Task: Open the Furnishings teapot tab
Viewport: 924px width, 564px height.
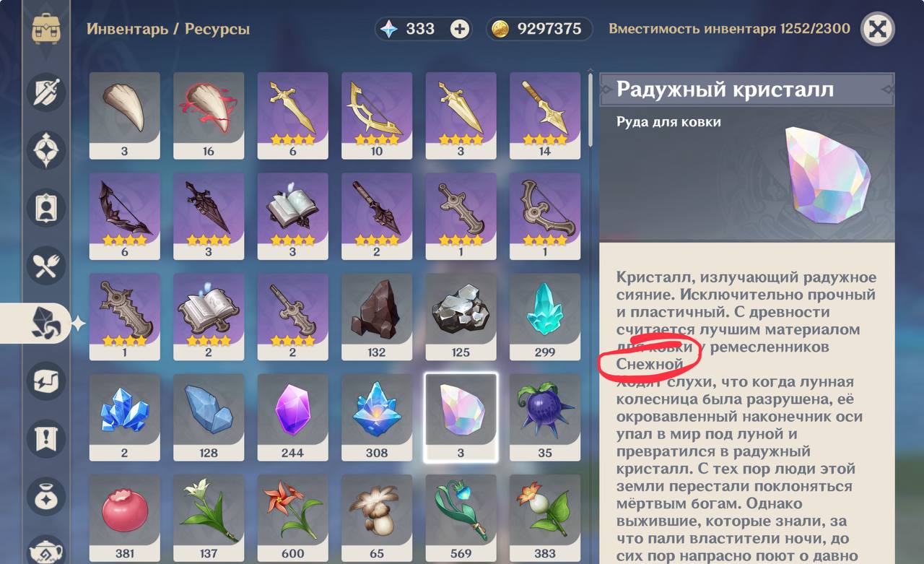Action: pyautogui.click(x=46, y=550)
